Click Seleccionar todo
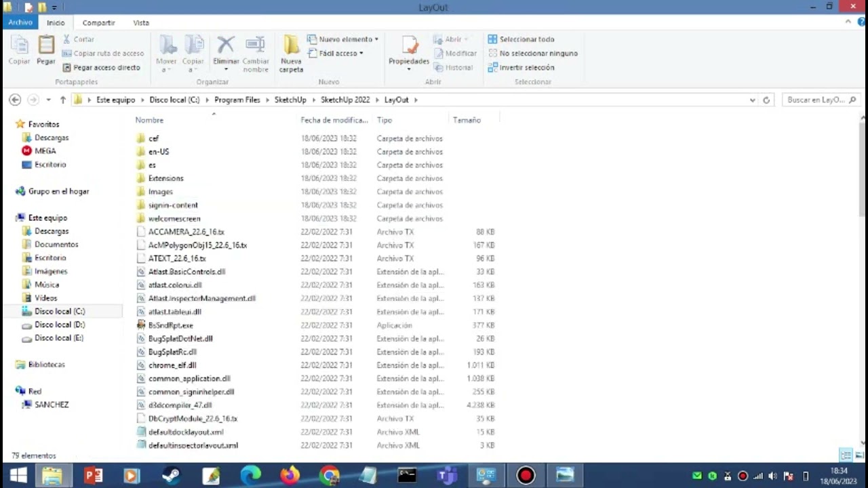 [521, 39]
